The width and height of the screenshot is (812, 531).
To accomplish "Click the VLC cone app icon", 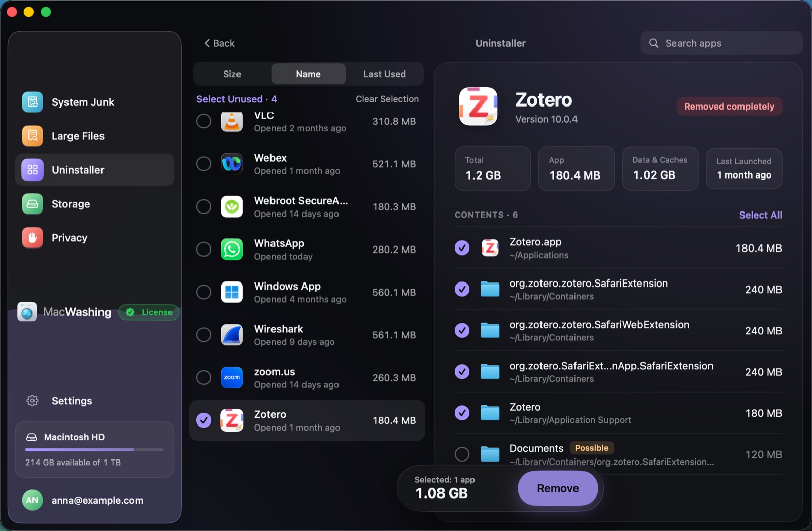I will [x=232, y=121].
